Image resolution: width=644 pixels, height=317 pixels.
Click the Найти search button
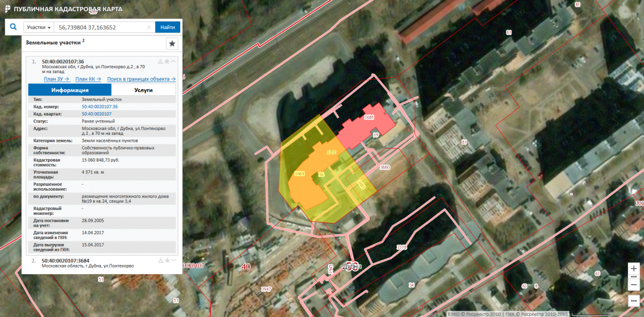click(x=167, y=27)
